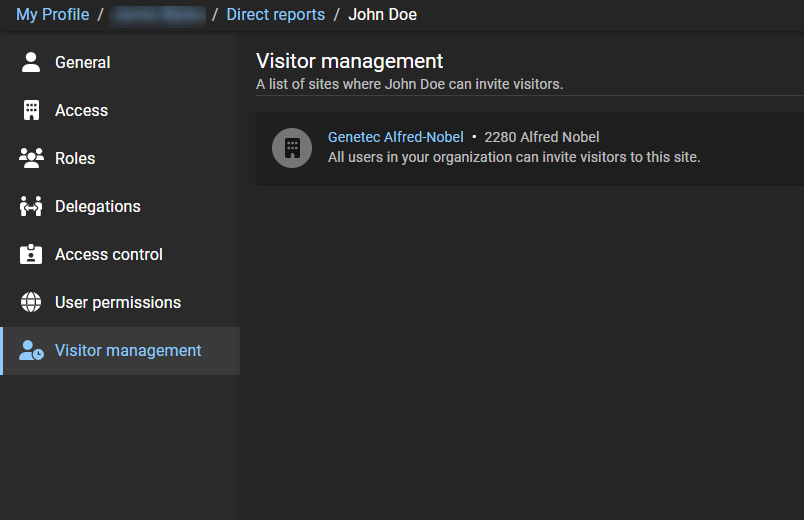804x520 pixels.
Task: Go to the Delegations section
Action: click(x=120, y=206)
